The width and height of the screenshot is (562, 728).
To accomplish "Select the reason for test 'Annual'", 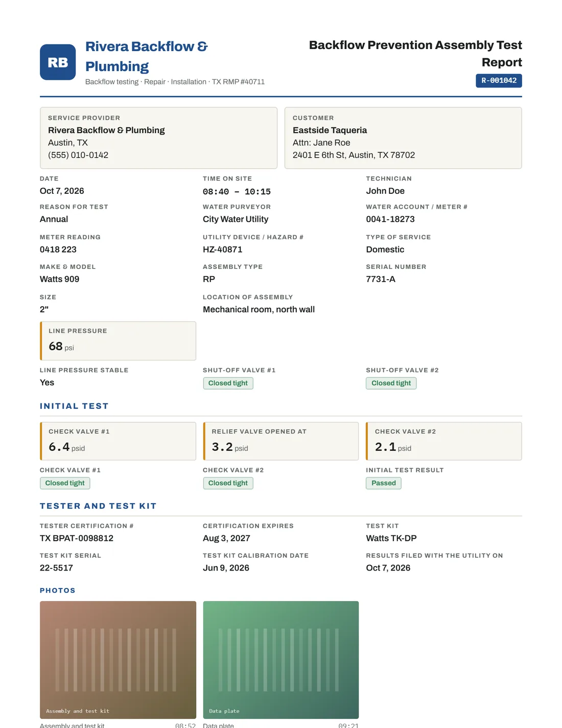I will [x=54, y=219].
